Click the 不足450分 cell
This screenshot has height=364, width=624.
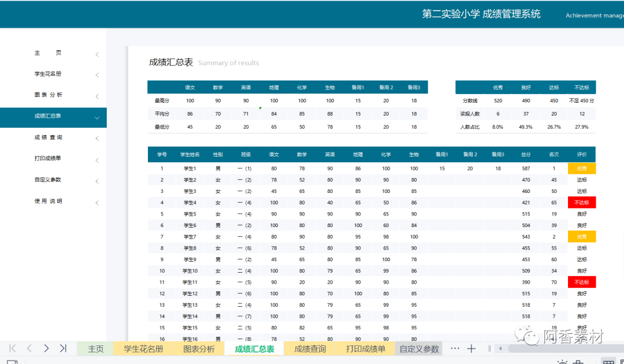tap(581, 101)
